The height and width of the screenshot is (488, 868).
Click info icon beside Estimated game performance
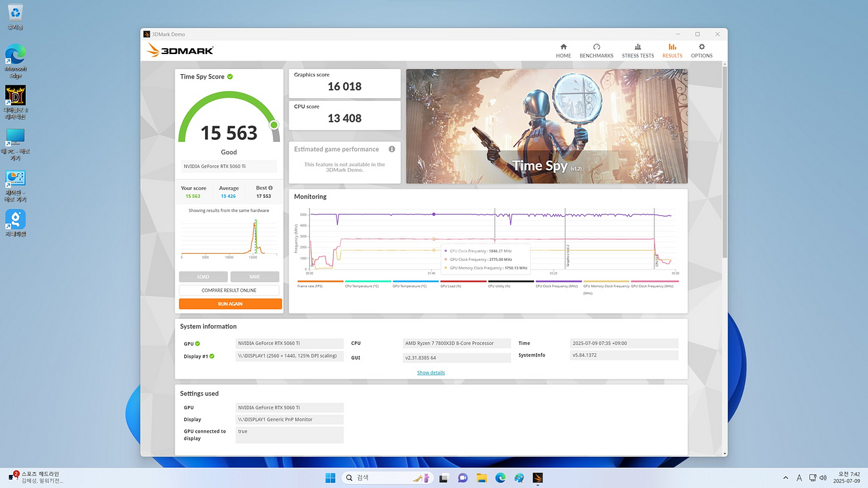(x=392, y=149)
